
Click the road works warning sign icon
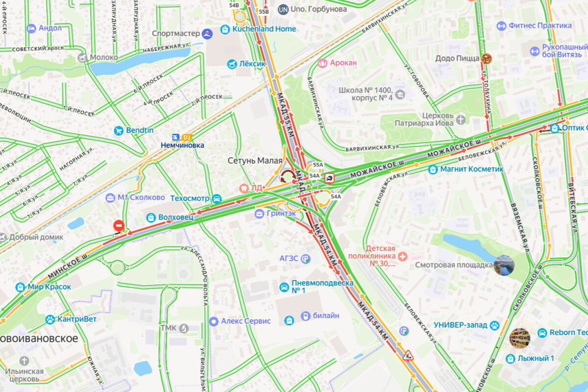point(408,355)
